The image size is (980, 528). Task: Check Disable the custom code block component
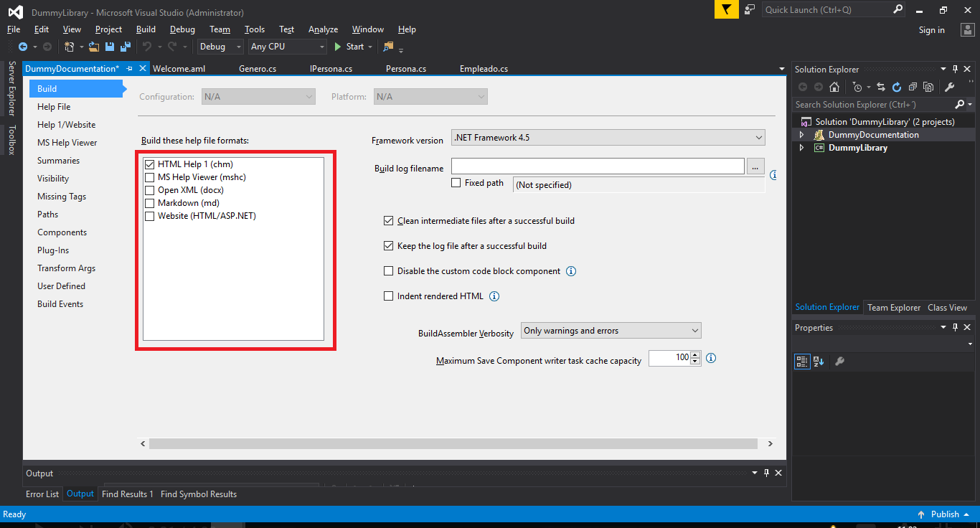(389, 271)
